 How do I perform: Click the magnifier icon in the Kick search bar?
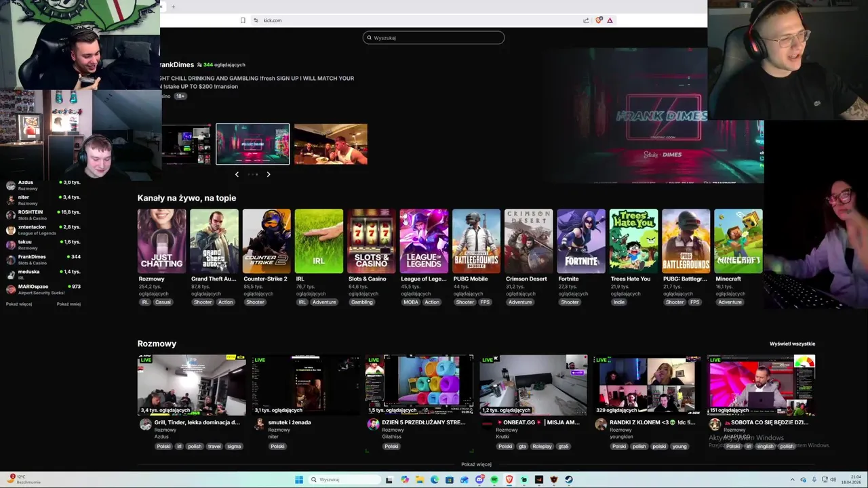click(369, 38)
